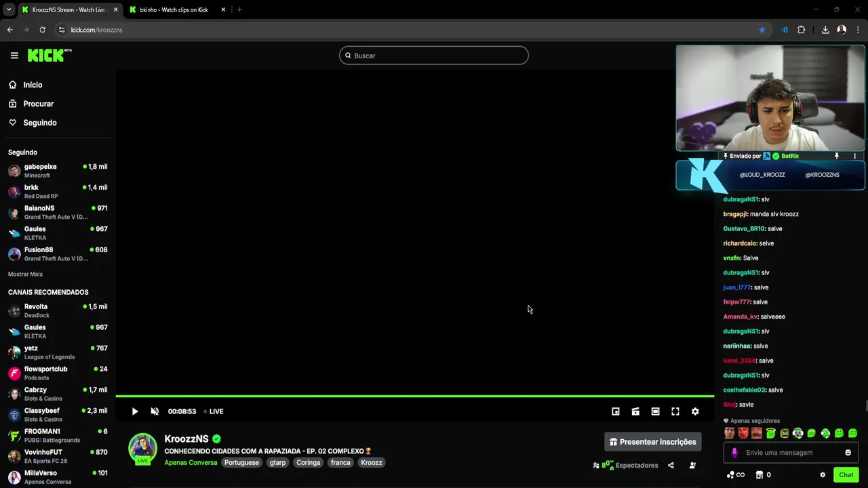Click username coelhofabio03 in chat
The width and height of the screenshot is (868, 488).
[x=744, y=390]
